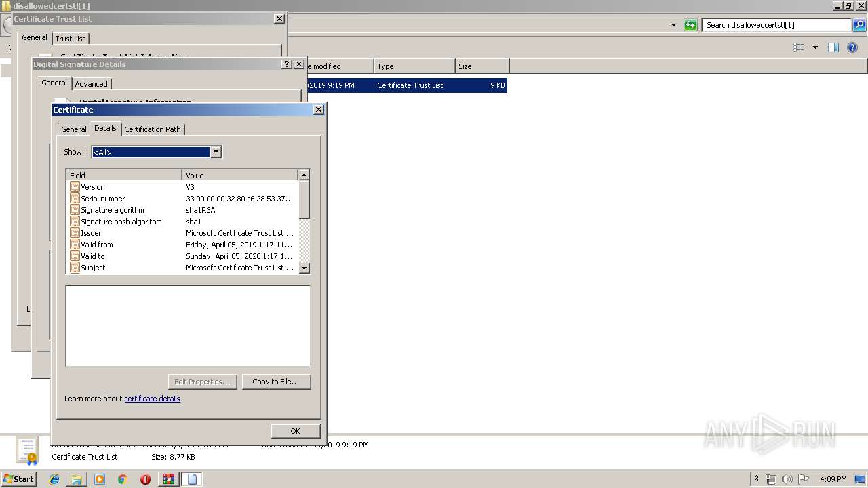Sort Explorer files by Size column
This screenshot has height=488, width=868.
tap(482, 66)
